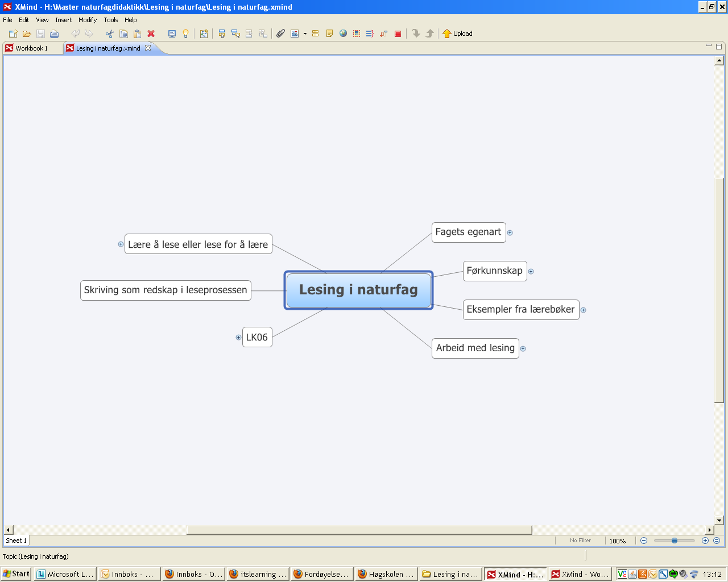The image size is (728, 582).
Task: Open the VNC tray icon
Action: 622,574
